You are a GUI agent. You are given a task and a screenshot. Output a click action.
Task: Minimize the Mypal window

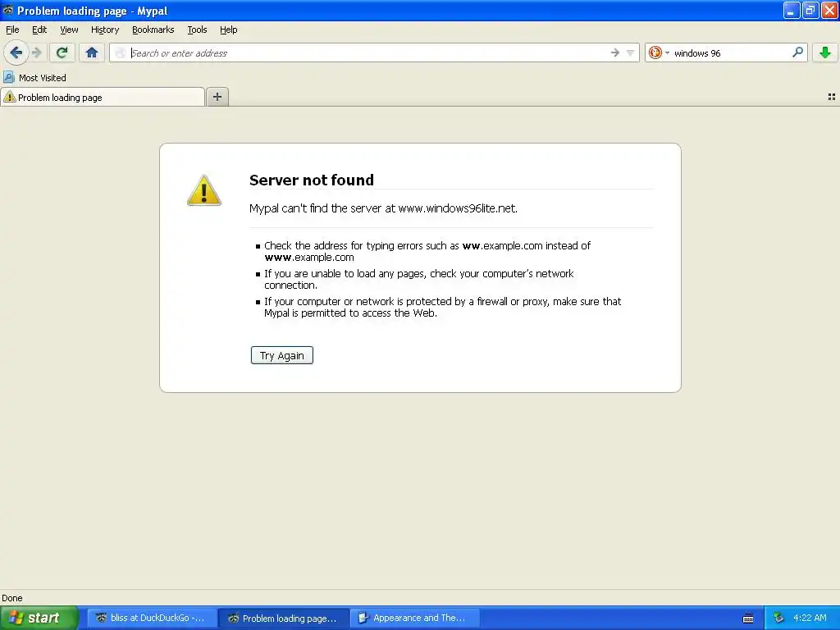(x=792, y=10)
